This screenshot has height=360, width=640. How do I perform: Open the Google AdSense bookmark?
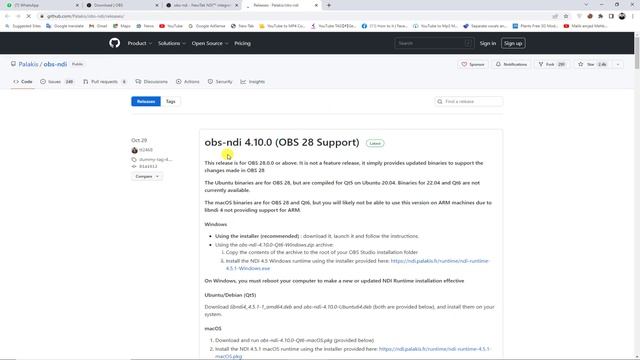click(207, 26)
